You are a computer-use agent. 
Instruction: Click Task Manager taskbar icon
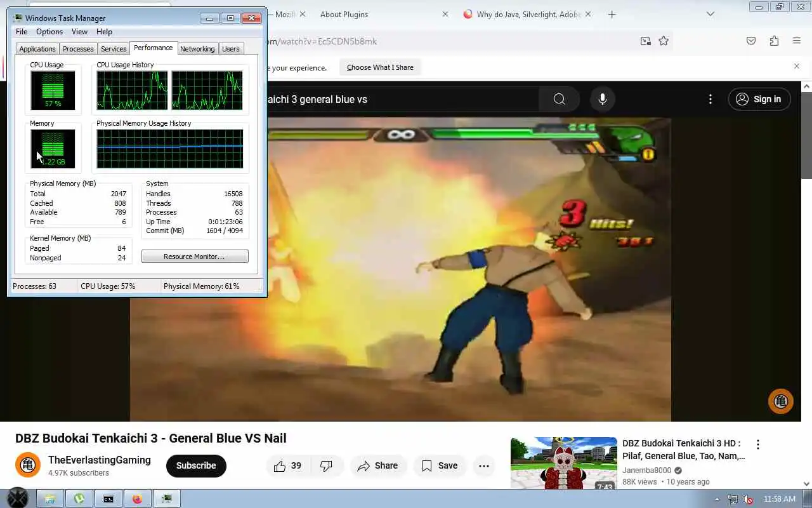point(167,499)
